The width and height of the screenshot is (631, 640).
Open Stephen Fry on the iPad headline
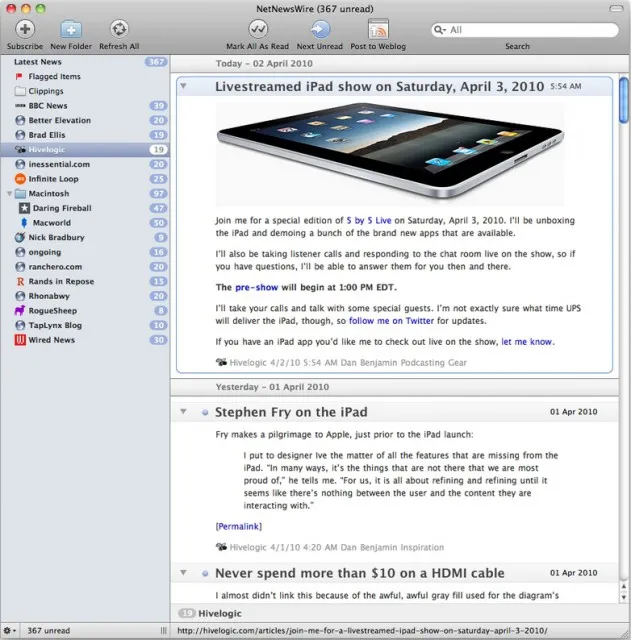coord(291,412)
